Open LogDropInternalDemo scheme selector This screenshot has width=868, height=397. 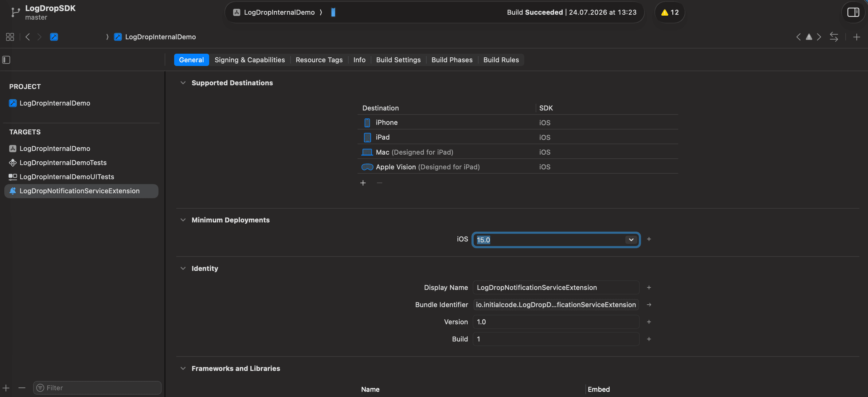[x=279, y=13]
